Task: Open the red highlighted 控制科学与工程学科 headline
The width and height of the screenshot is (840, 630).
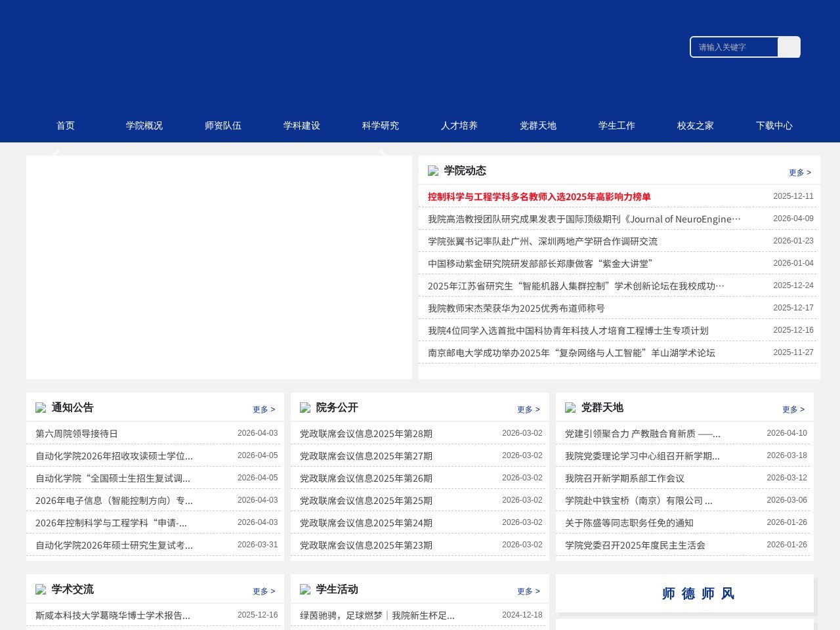Action: [539, 196]
